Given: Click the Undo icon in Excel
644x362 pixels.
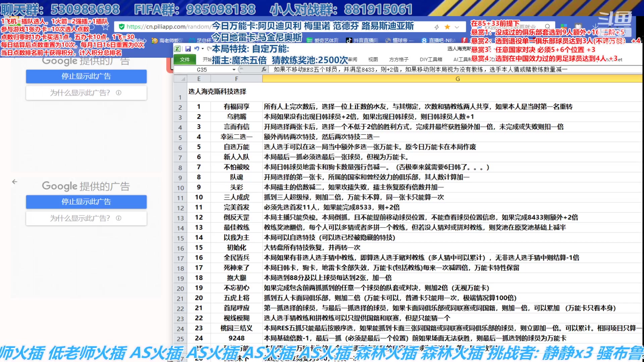Looking at the screenshot, I should (197, 49).
